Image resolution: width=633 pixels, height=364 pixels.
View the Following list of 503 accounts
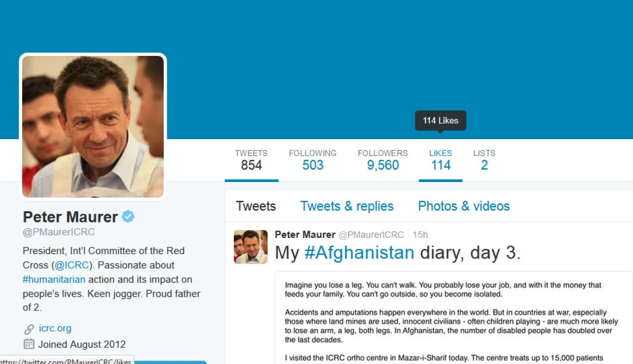coord(313,160)
